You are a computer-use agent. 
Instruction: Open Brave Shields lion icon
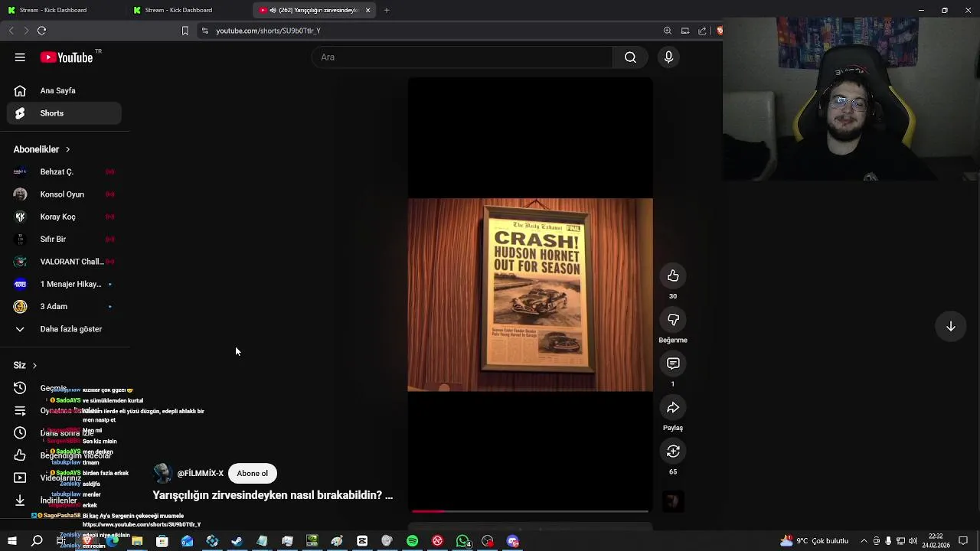pyautogui.click(x=719, y=31)
